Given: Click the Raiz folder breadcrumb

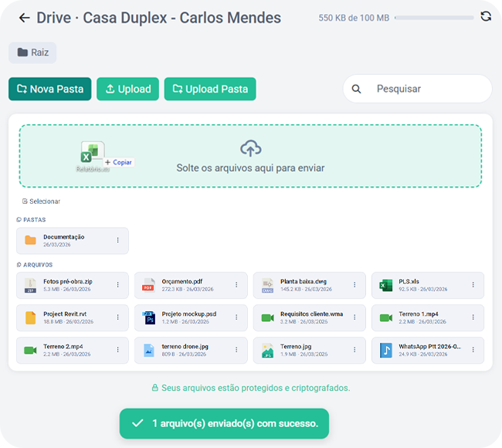Looking at the screenshot, I should (x=32, y=53).
